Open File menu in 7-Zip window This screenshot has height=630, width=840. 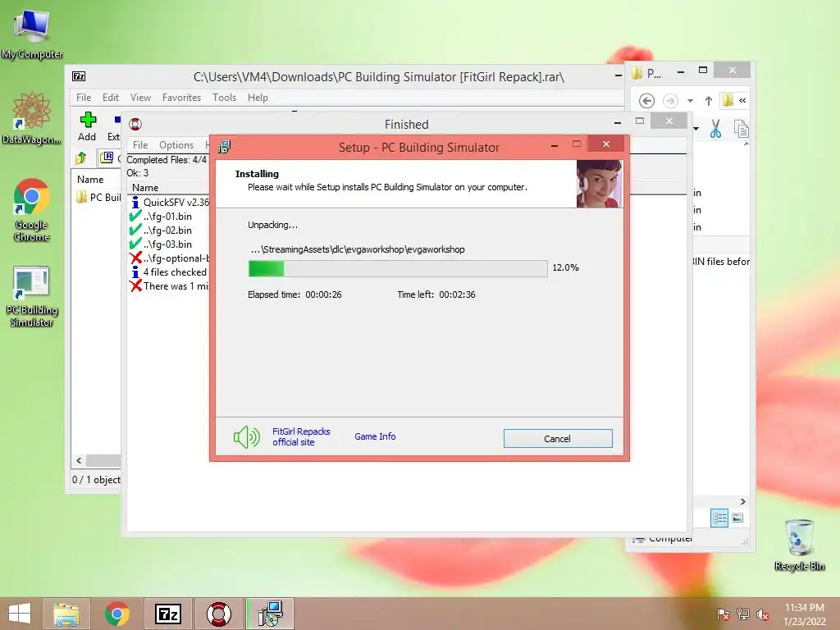84,98
